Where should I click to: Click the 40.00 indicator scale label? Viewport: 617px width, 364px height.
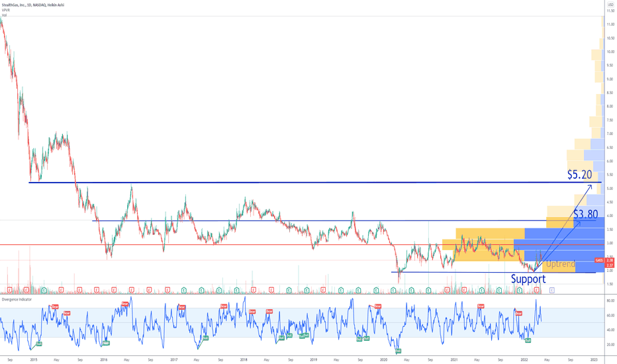pos(610,330)
